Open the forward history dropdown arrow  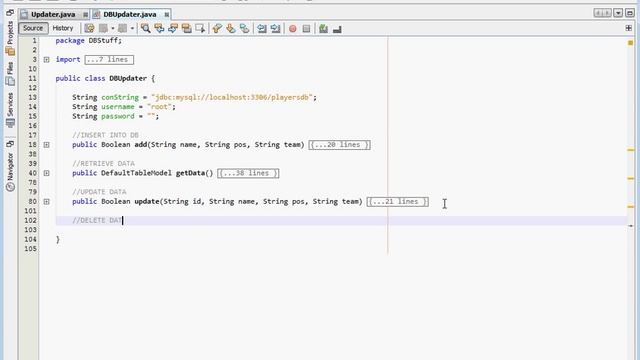(132, 29)
